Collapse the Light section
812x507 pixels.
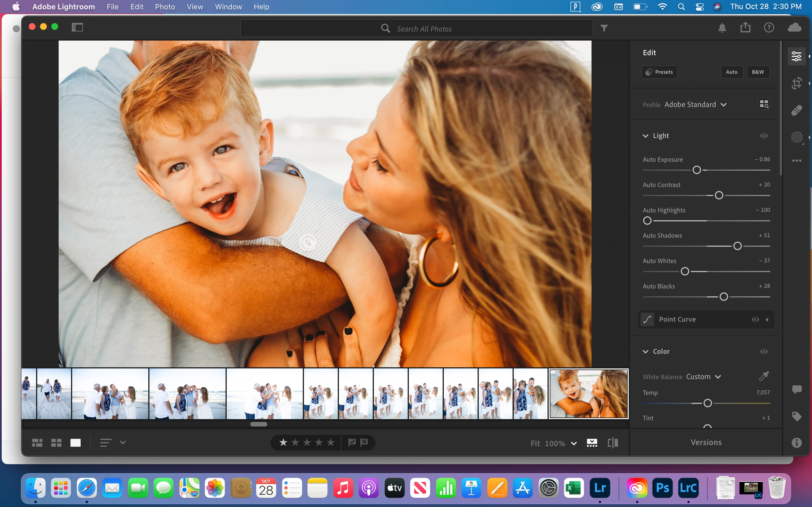[646, 136]
